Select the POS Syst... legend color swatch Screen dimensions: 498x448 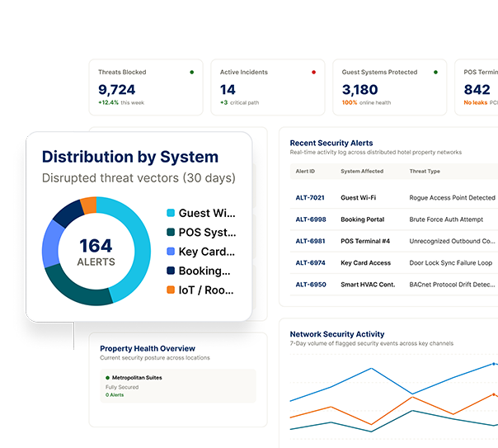[x=171, y=233]
